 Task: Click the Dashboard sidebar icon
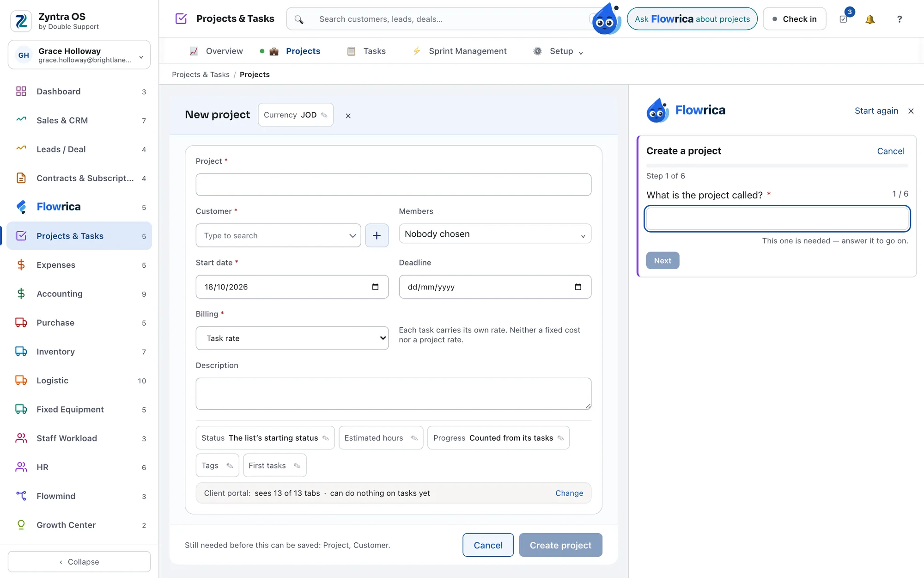[x=21, y=91]
